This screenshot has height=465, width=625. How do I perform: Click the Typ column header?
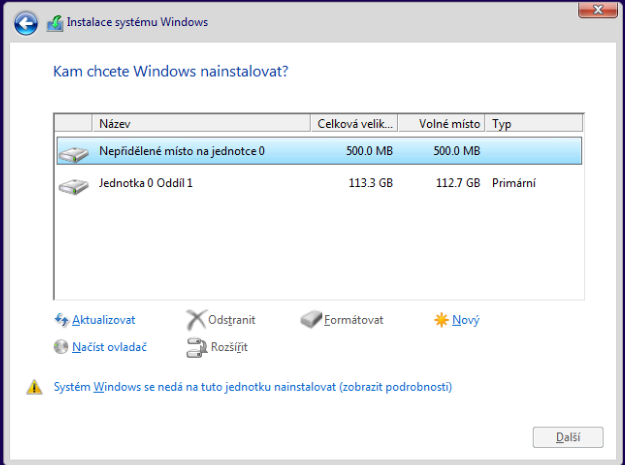[x=534, y=124]
